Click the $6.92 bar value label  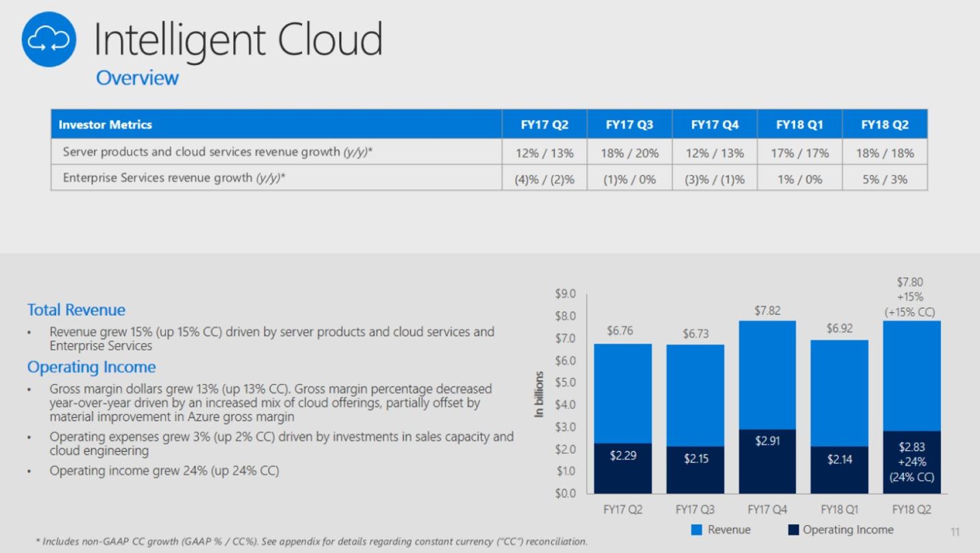840,329
